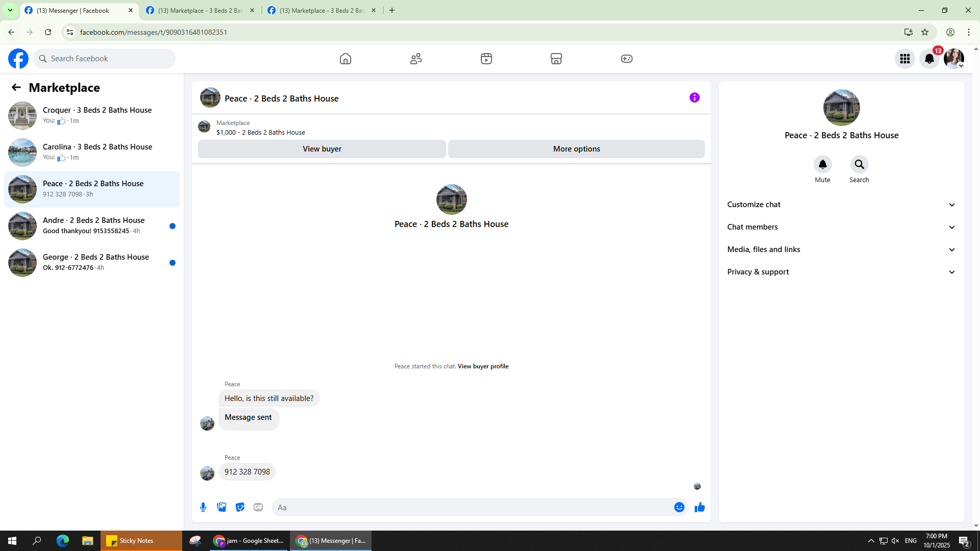
Task: Reload the Messenger page
Action: [48, 32]
